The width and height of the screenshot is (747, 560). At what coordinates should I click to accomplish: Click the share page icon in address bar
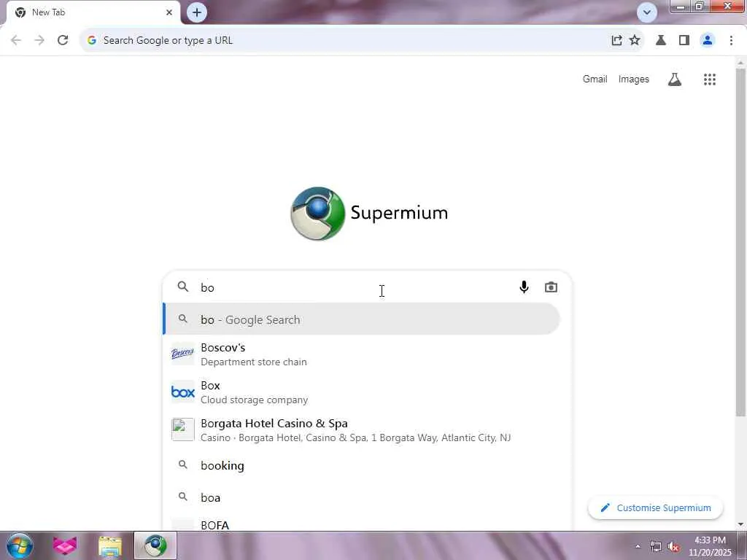tap(616, 41)
